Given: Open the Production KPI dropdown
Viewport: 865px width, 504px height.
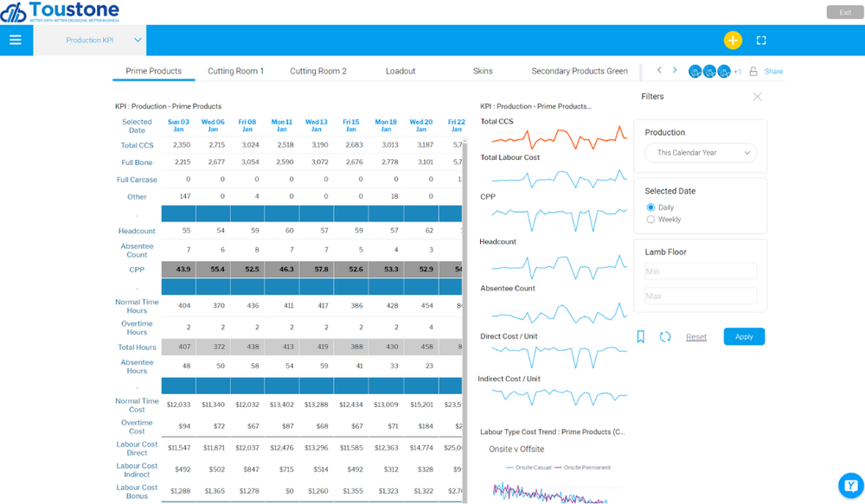Looking at the screenshot, I should tap(90, 40).
